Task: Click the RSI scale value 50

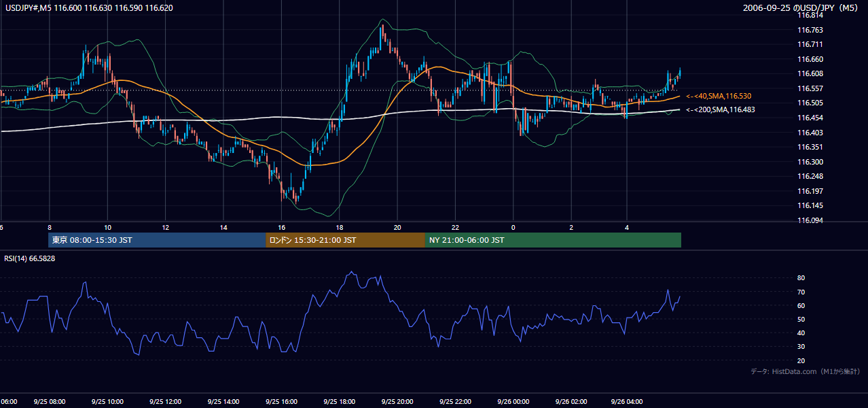Action: tap(801, 319)
